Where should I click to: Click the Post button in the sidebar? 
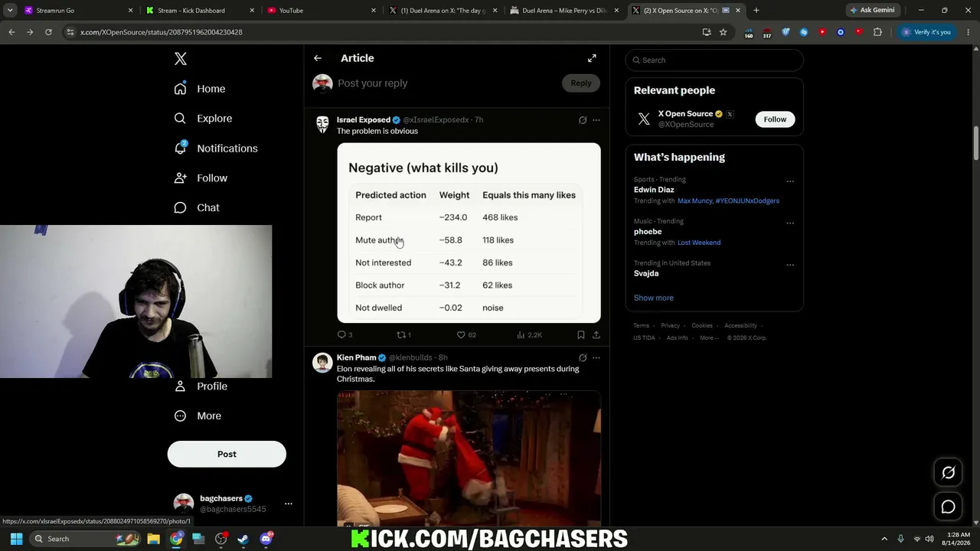pos(227,454)
